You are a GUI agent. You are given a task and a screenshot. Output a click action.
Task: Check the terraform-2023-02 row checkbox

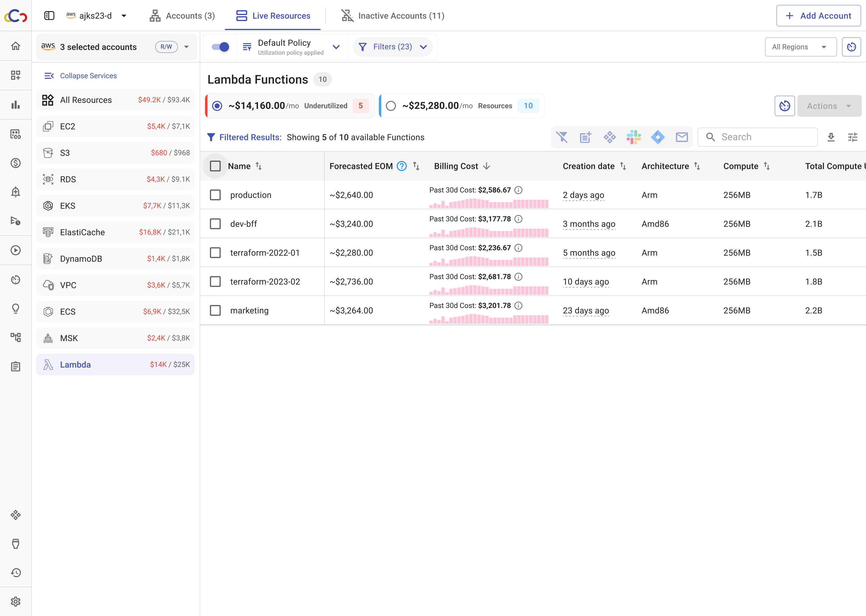[x=215, y=282]
